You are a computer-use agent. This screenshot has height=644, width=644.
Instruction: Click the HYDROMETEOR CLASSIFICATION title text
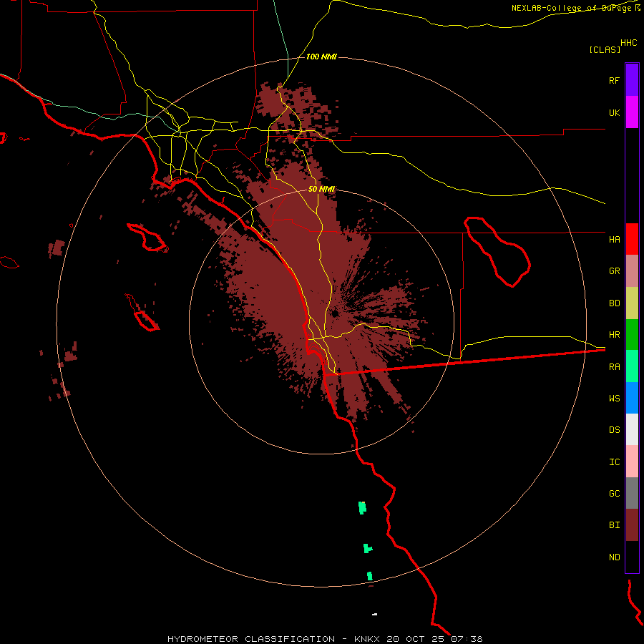(251, 639)
